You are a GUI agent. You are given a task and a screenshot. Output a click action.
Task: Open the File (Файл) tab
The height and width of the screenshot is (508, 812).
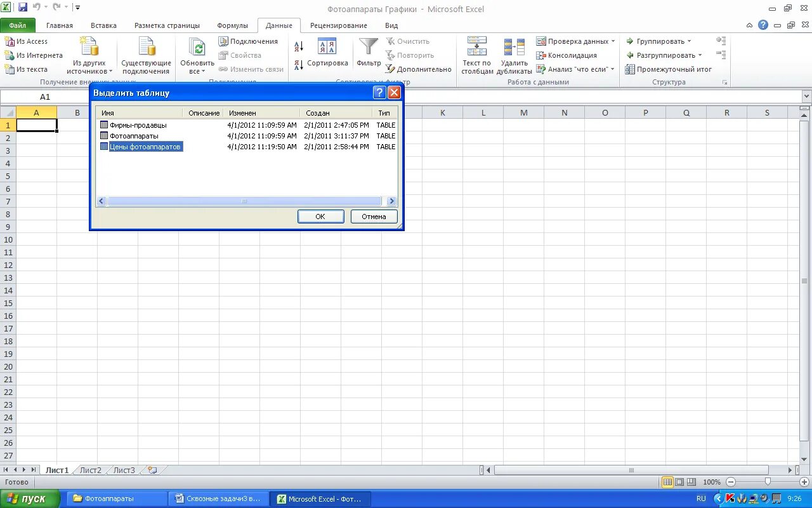18,25
